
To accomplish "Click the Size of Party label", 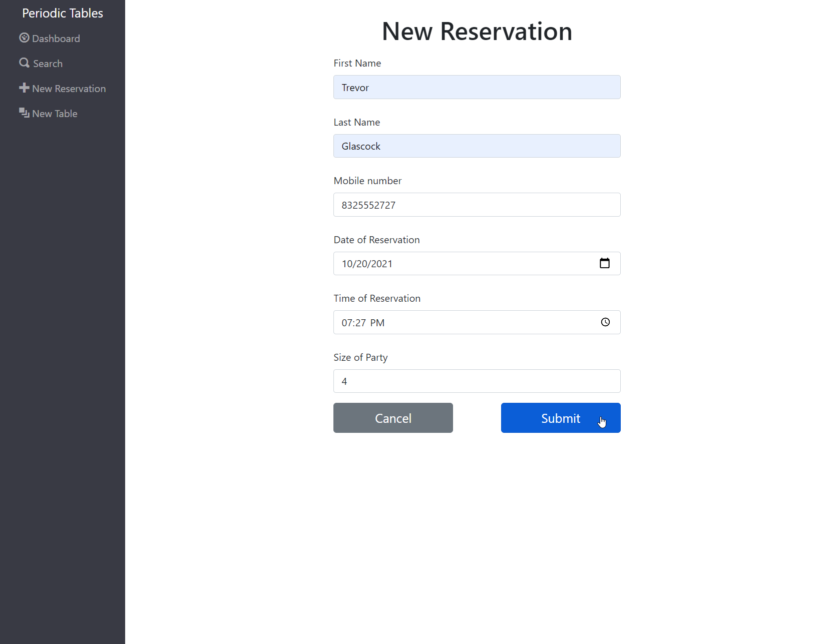I will point(361,357).
